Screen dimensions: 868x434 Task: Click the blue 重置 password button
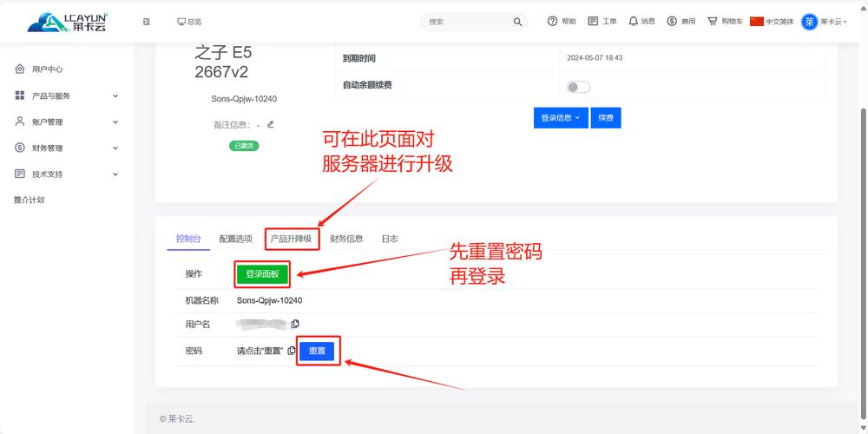(317, 351)
